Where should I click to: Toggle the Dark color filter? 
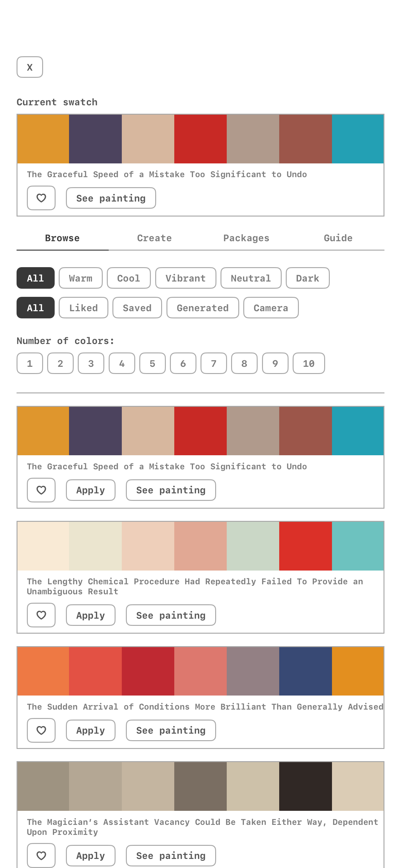tap(307, 278)
